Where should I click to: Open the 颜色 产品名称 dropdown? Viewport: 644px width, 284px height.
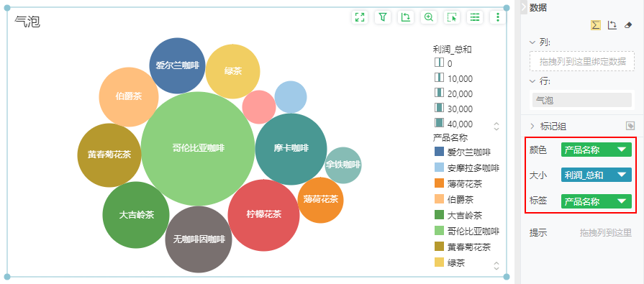596,150
